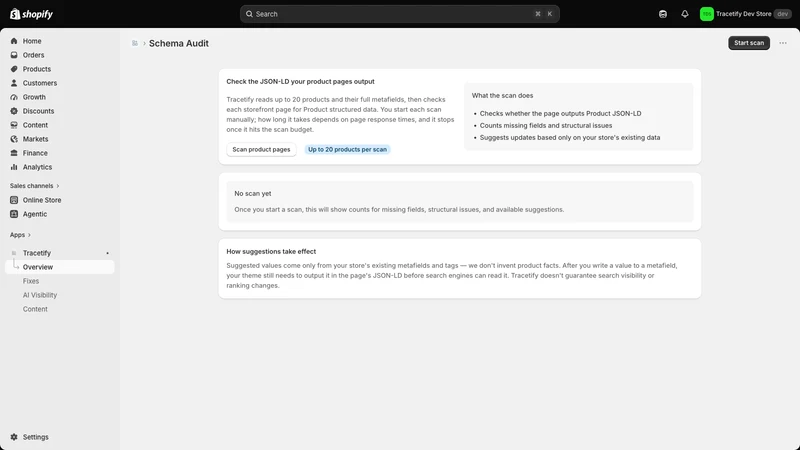Click the How suggestions take effect heading
800x450 pixels.
point(271,252)
